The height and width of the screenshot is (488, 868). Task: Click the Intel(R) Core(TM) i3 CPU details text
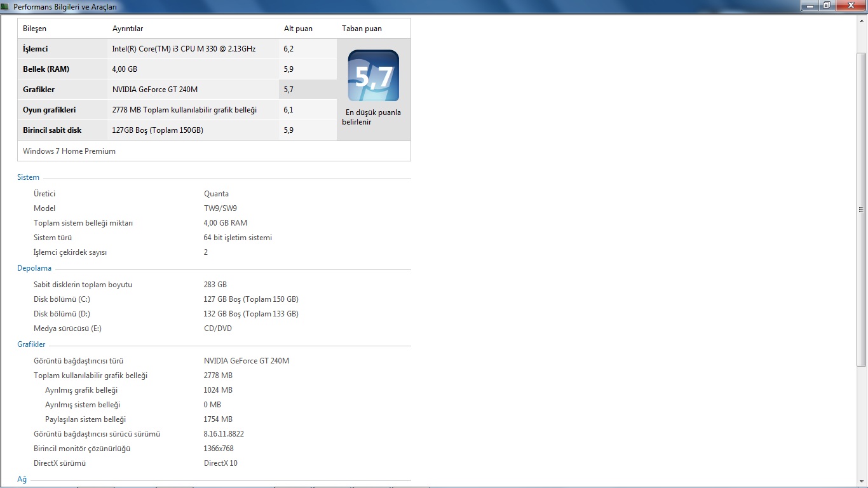pos(184,49)
